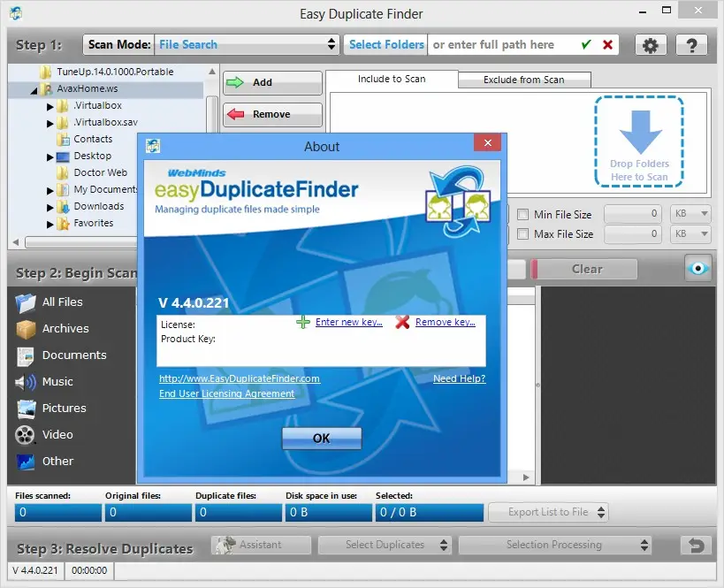This screenshot has height=588, width=724.
Task: Click folder tree horizontal scroll-left arrow
Action: (x=16, y=242)
